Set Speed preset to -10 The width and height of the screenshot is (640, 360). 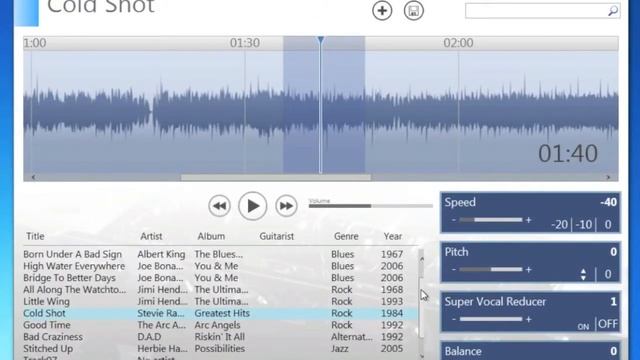point(584,224)
